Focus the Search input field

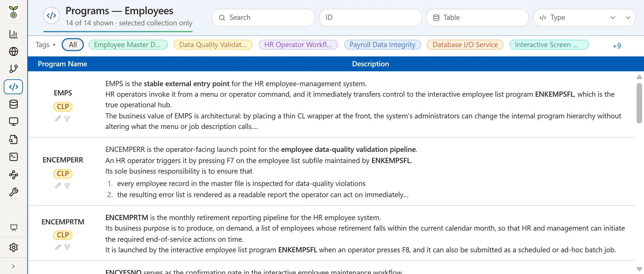coord(263,17)
